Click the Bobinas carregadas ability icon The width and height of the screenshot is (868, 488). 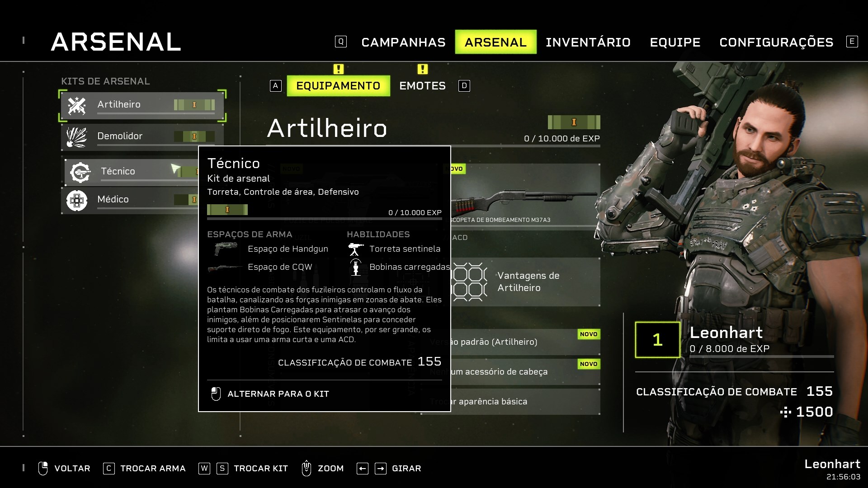[356, 267]
